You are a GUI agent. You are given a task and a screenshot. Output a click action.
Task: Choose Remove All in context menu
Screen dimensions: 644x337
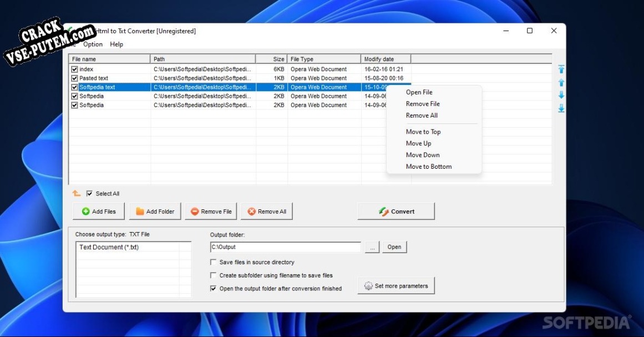click(422, 115)
